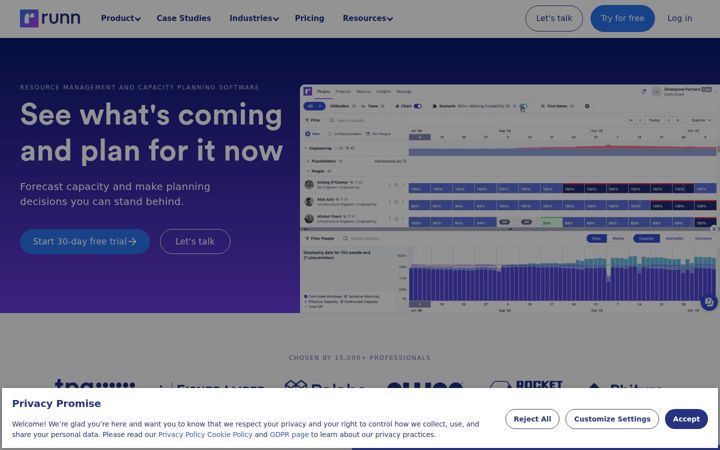This screenshot has height=450, width=720.
Task: Click the settings gear icon in the preview toolbar
Action: coord(587,106)
